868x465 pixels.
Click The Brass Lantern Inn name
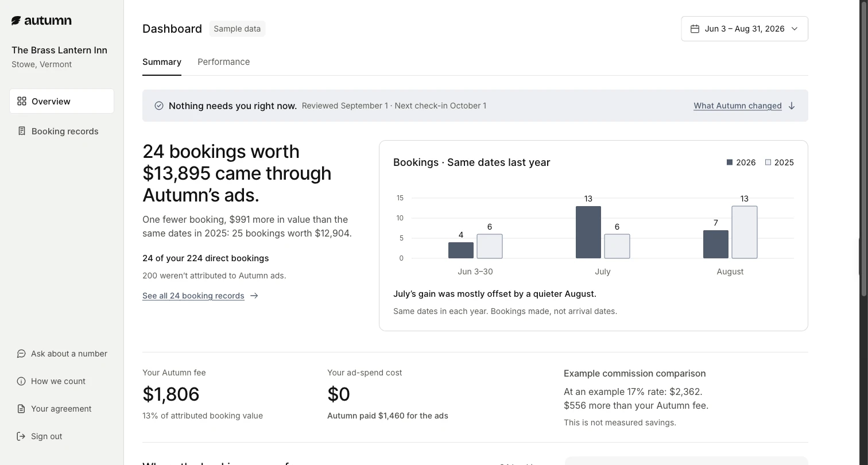coord(59,50)
